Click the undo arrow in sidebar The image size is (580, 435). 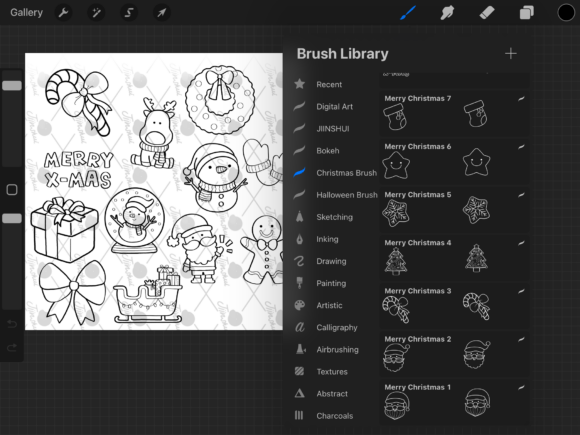[x=12, y=325]
